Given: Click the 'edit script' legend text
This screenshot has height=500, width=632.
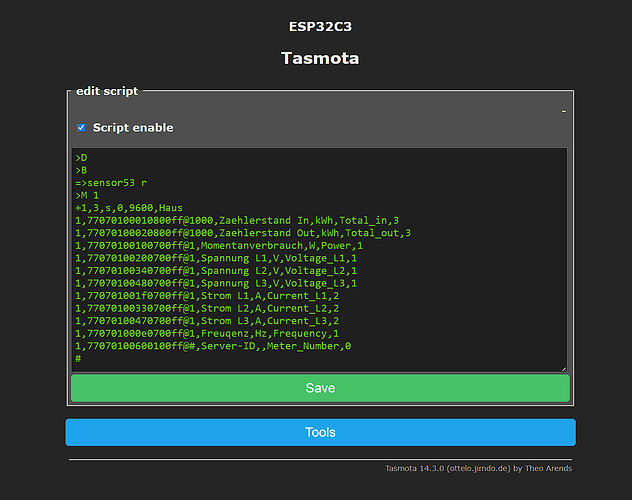Looking at the screenshot, I should pos(107,91).
